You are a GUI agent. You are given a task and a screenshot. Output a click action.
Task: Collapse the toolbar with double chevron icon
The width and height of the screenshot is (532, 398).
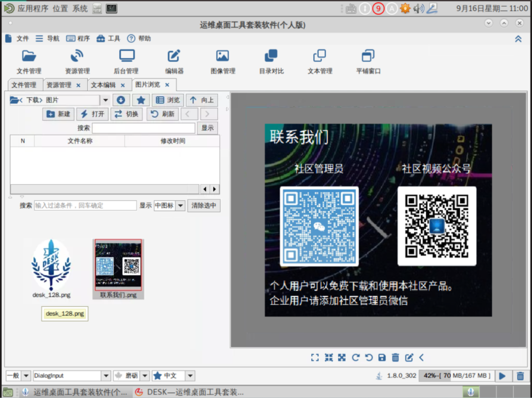518,38
